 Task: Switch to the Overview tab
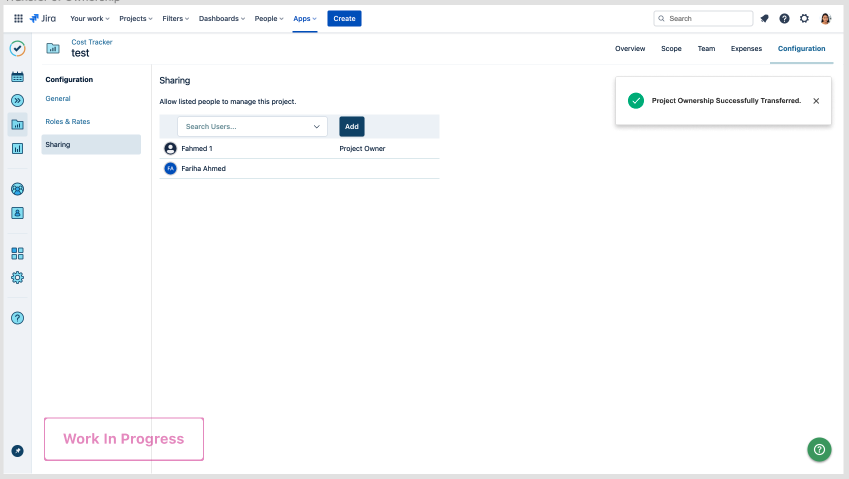point(630,48)
